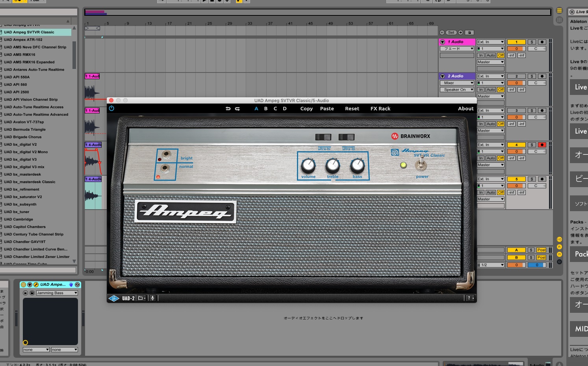
Task: Collapse the 2 Audio track fold arrow
Action: (443, 76)
